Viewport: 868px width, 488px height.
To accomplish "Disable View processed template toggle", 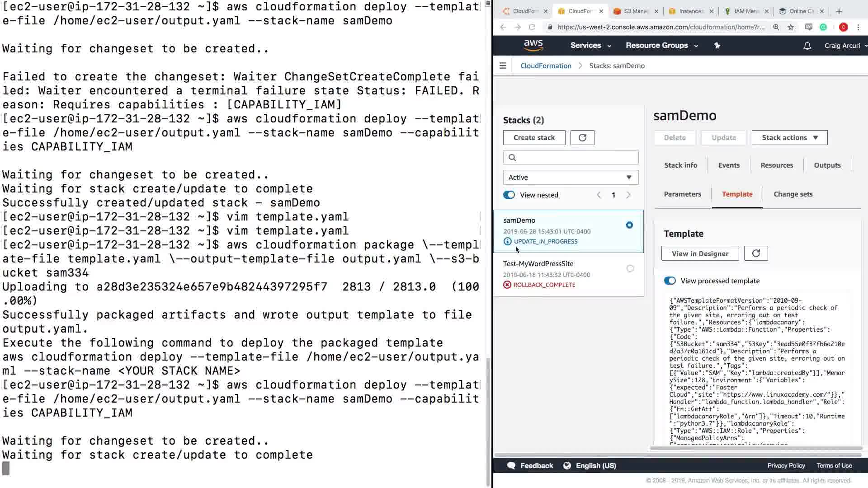I will [670, 281].
